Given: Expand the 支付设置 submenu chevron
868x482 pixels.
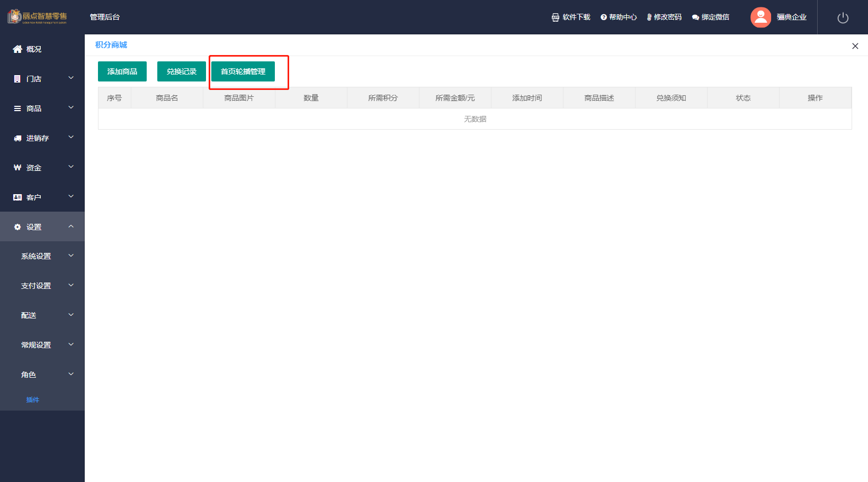Looking at the screenshot, I should tap(71, 286).
